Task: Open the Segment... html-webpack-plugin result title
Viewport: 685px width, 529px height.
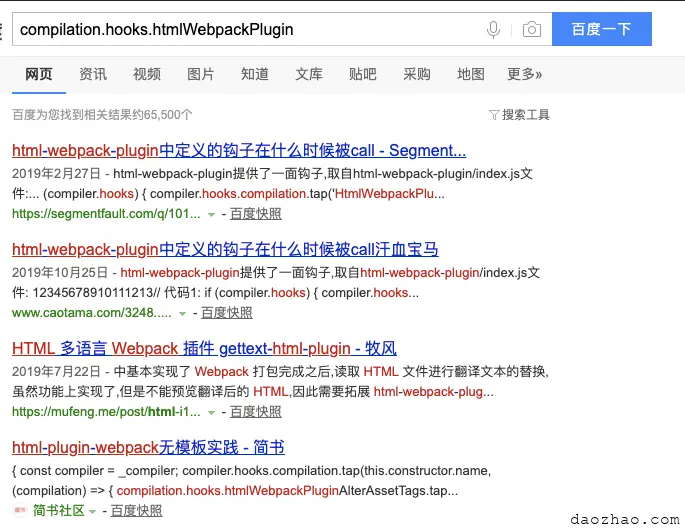Action: coord(239,150)
